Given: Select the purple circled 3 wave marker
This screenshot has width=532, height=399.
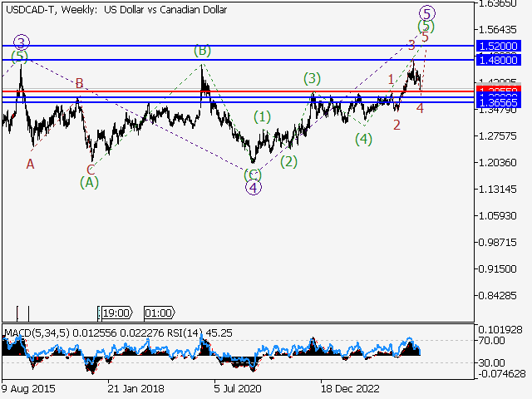Looking at the screenshot, I should [22, 42].
